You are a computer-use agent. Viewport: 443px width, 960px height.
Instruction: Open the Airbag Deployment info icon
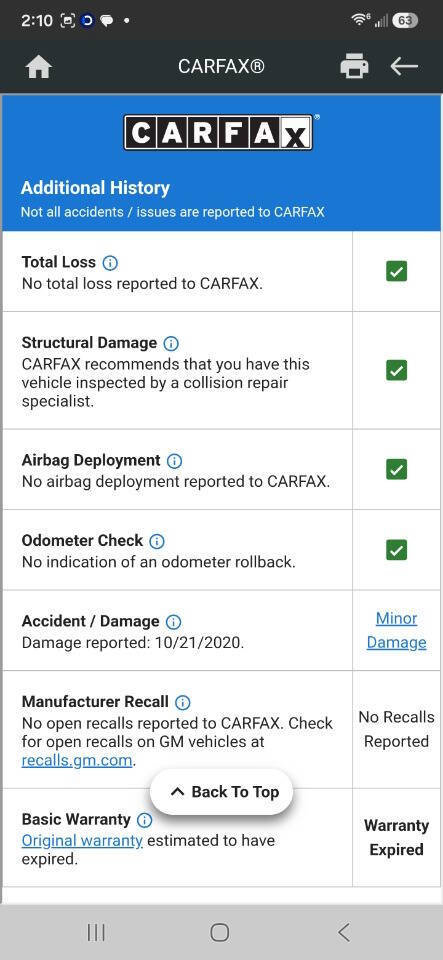[174, 460]
